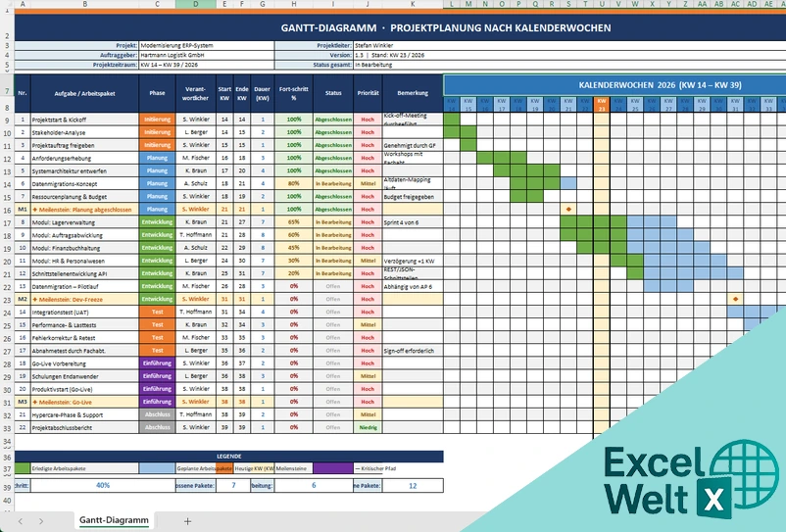
Task: Click the summary cell showing 12 packages
Action: (x=413, y=485)
